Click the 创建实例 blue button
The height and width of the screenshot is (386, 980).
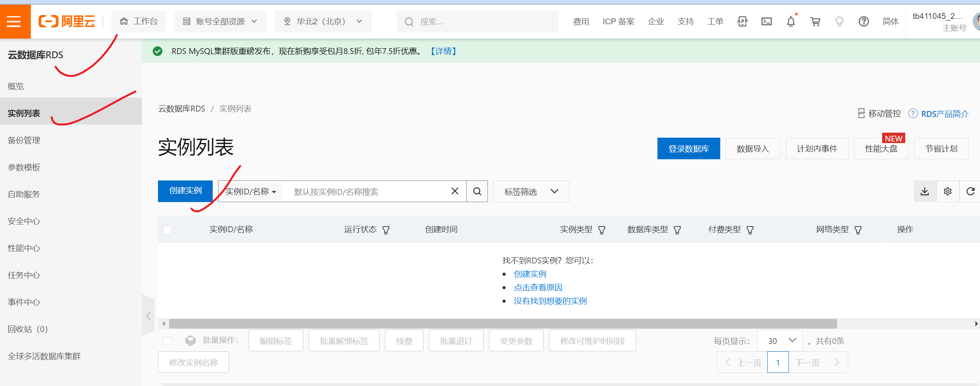(x=185, y=191)
